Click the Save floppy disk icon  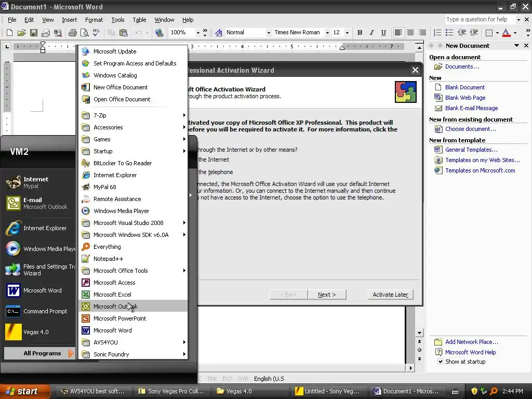34,33
